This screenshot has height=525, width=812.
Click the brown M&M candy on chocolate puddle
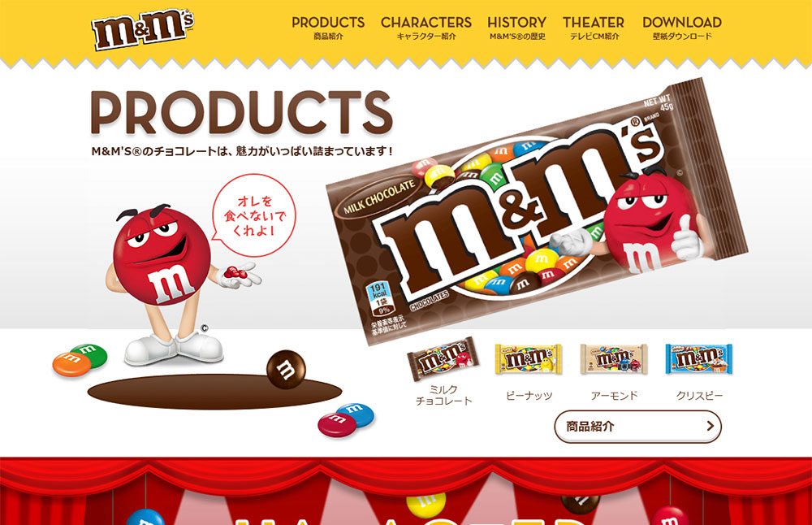pyautogui.click(x=286, y=369)
